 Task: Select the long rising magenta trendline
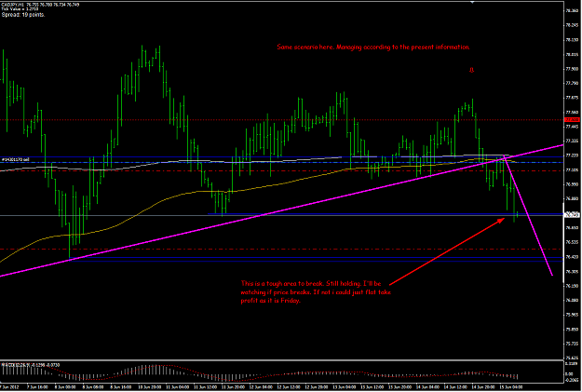[x=282, y=210]
